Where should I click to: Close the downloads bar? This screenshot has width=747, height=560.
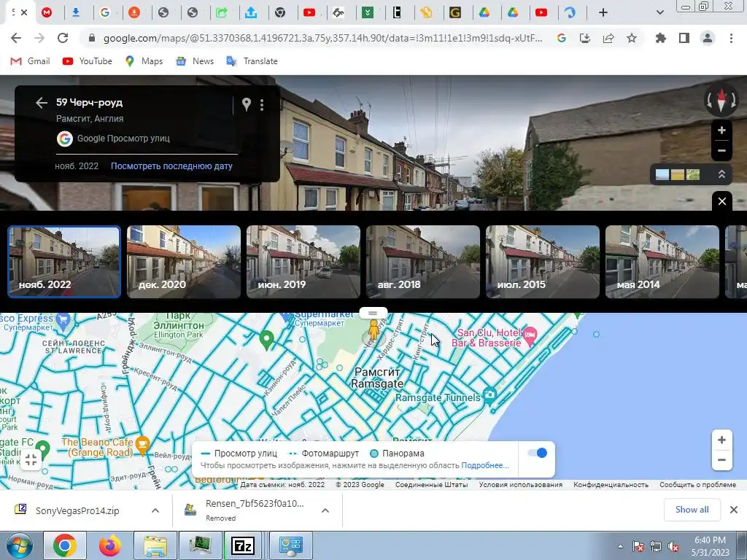pyautogui.click(x=734, y=510)
